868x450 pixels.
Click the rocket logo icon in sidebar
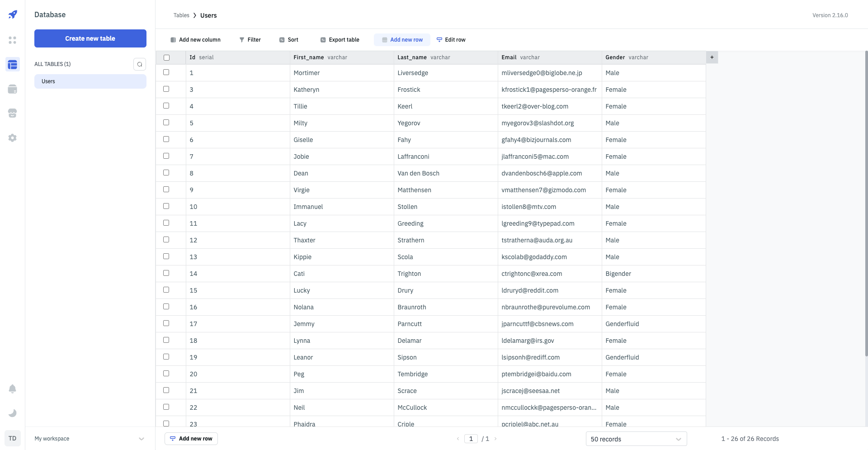(x=13, y=14)
